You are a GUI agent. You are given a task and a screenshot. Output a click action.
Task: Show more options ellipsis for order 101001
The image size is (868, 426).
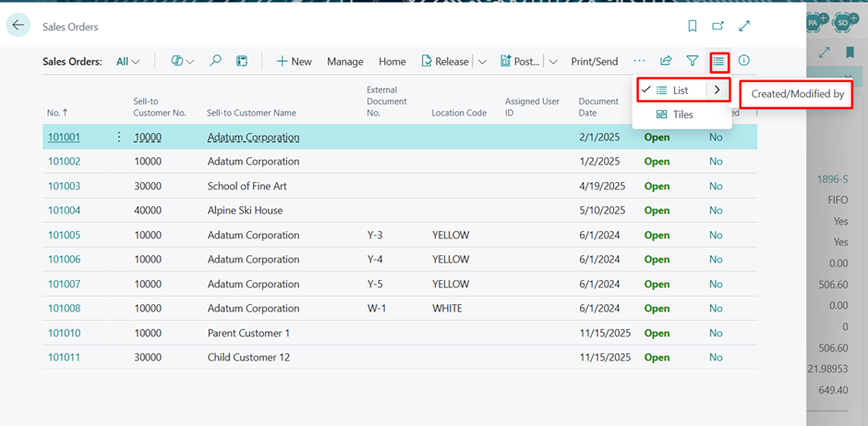pos(118,137)
